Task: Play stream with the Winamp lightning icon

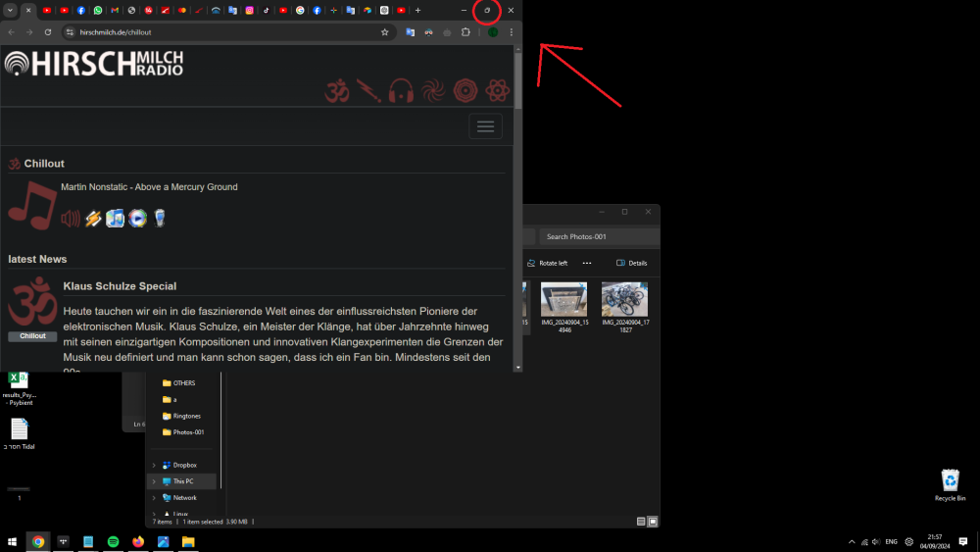Action: [93, 219]
